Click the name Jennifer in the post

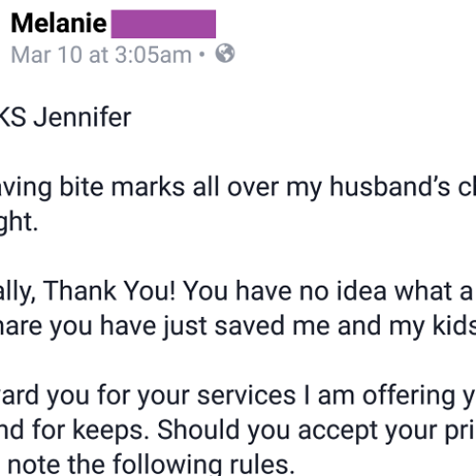(83, 117)
